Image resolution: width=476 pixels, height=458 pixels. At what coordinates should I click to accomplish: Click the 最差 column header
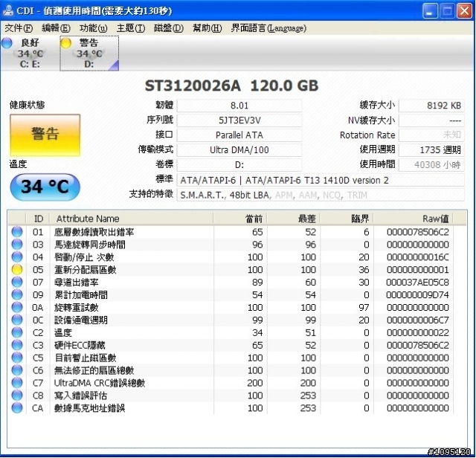tap(293, 219)
